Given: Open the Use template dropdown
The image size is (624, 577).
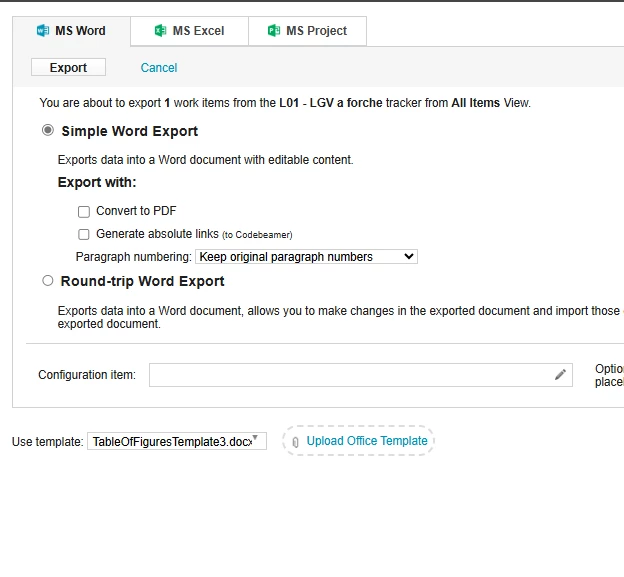Looking at the screenshot, I should pos(177,441).
